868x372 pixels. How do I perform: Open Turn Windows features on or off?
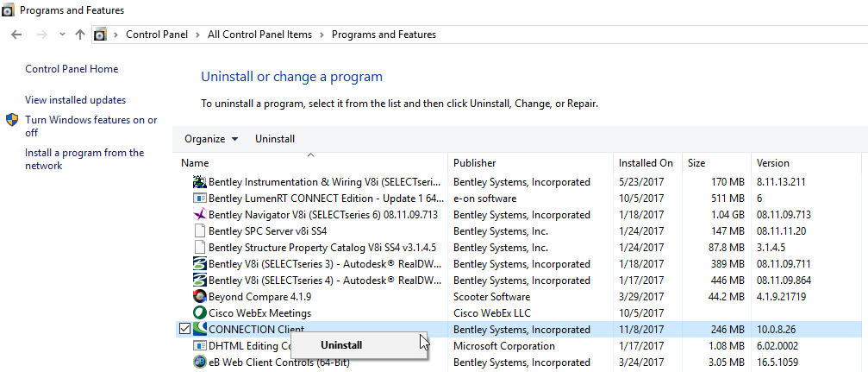coord(91,126)
